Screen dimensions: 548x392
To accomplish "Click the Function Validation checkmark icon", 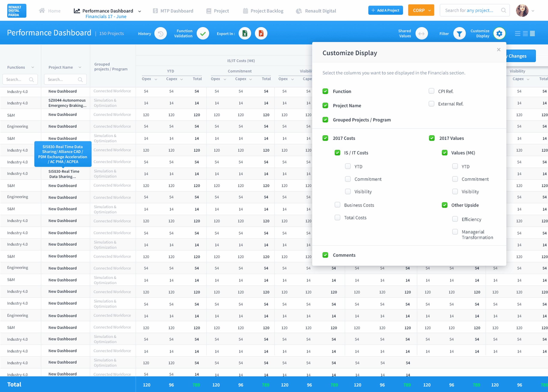I will tap(203, 34).
